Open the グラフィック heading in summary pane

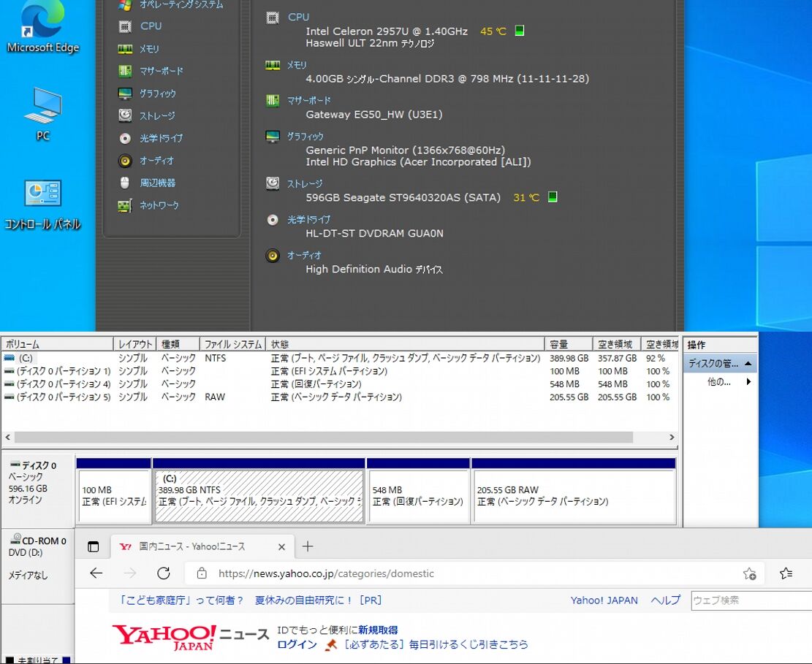(305, 137)
